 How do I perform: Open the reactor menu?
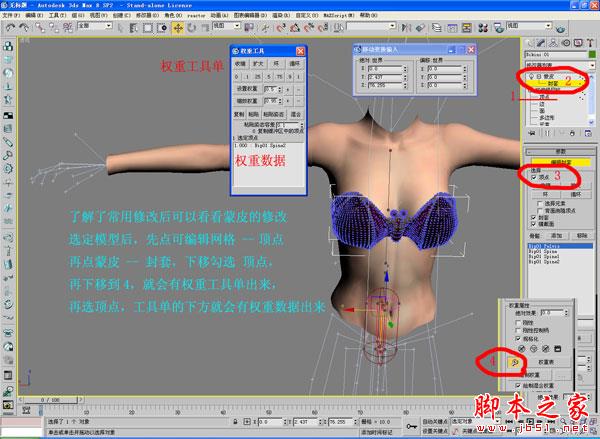[x=196, y=15]
